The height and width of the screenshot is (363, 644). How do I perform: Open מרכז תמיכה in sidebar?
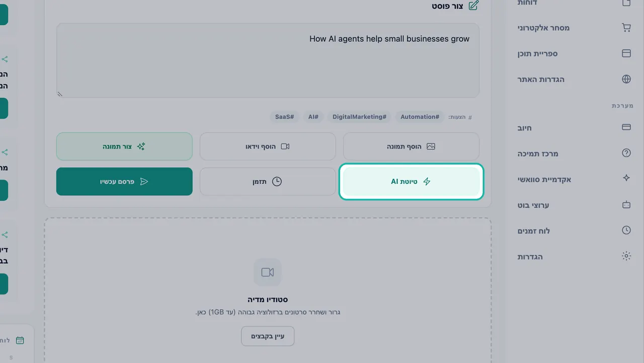point(574,153)
